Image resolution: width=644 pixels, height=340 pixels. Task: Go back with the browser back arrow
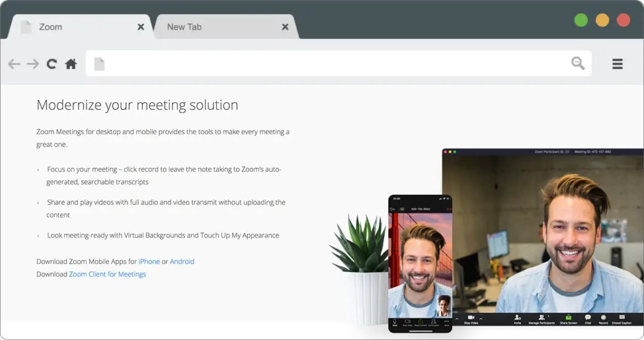click(x=14, y=64)
